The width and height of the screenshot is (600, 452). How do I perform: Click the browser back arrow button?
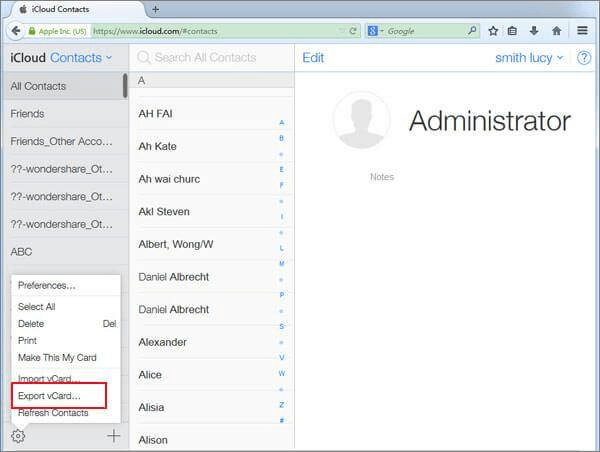click(x=15, y=31)
